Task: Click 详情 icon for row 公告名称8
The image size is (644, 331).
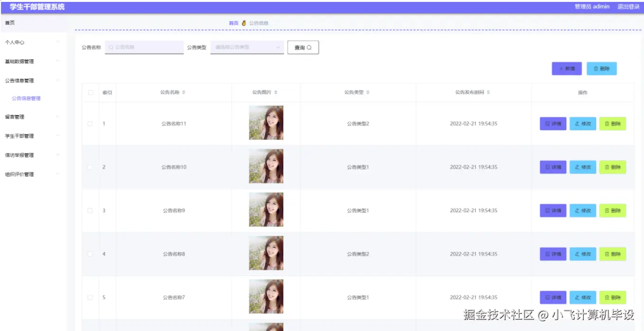Action: (548, 254)
